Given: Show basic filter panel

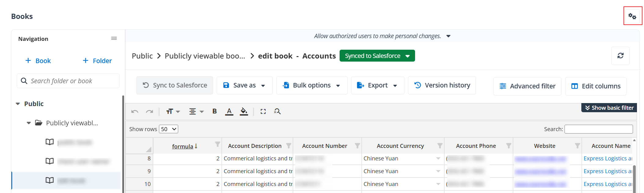Looking at the screenshot, I should click(609, 108).
